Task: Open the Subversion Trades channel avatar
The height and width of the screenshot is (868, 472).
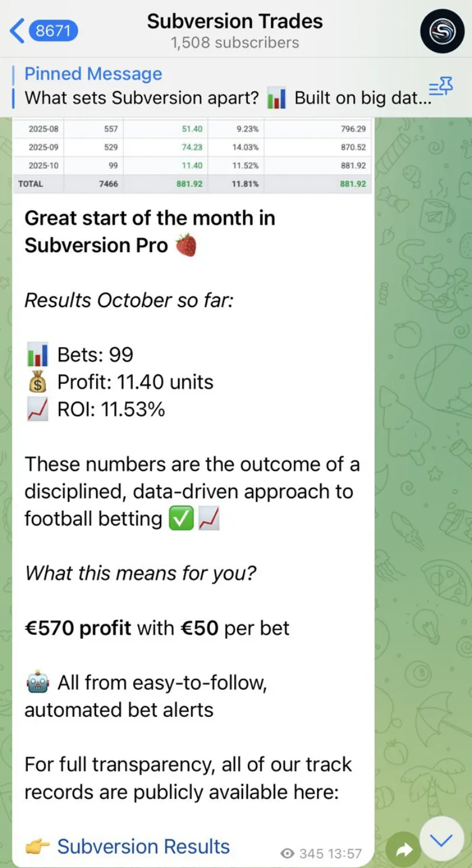Action: [x=442, y=31]
